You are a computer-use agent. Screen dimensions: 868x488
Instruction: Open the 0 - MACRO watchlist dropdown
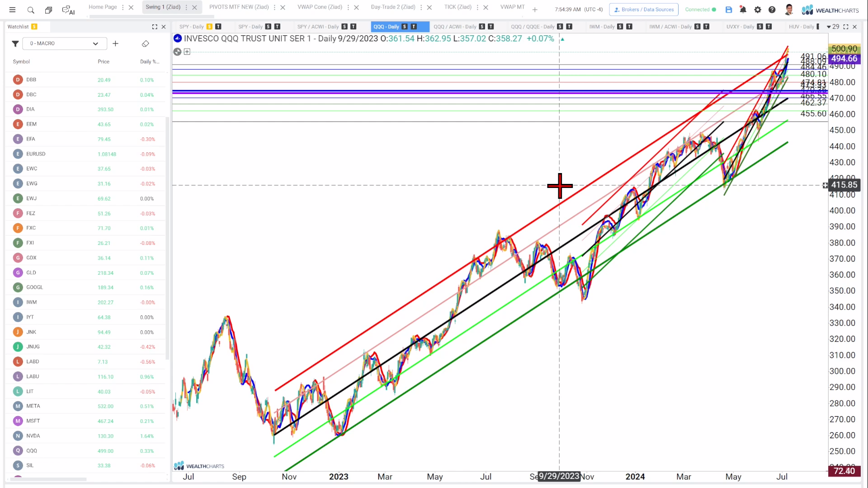[x=65, y=43]
